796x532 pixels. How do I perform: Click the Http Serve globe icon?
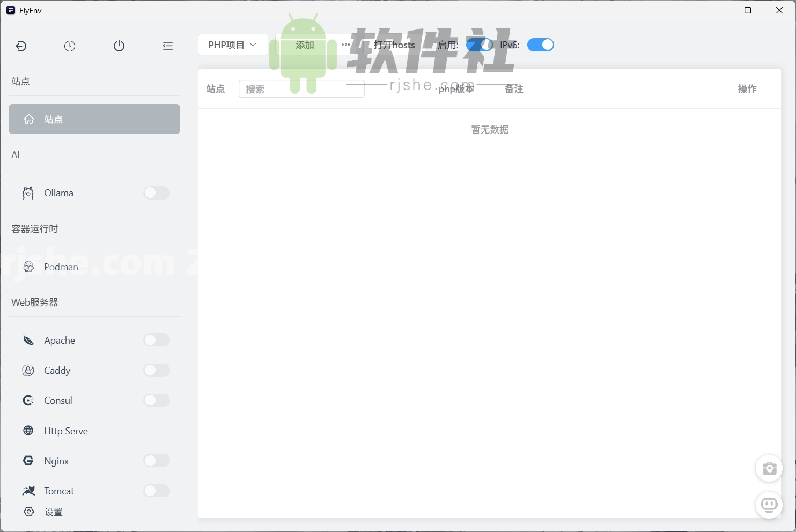pyautogui.click(x=28, y=430)
